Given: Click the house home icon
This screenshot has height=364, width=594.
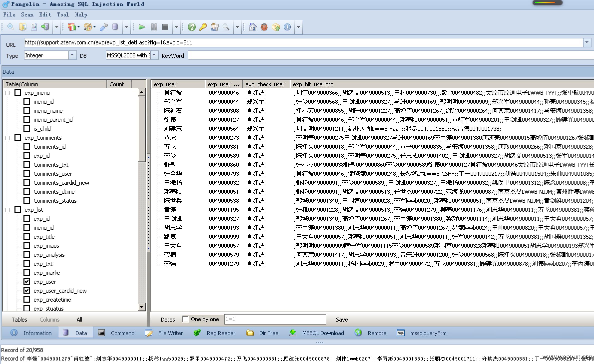Looking at the screenshot, I should [x=253, y=27].
